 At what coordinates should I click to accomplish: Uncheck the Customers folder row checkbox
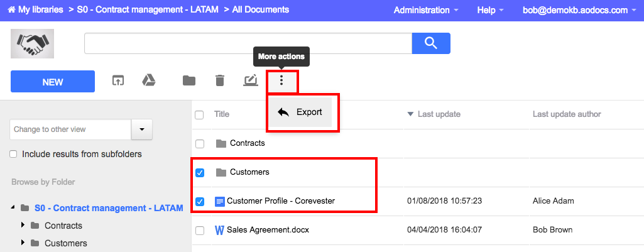point(200,173)
